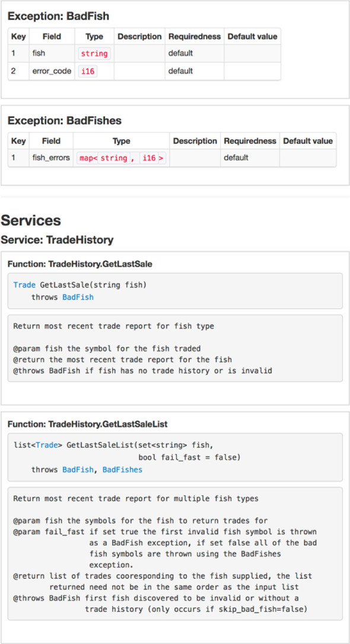350x644 pixels.
Task: Select the Exception: BadFish heading
Action: click(58, 16)
